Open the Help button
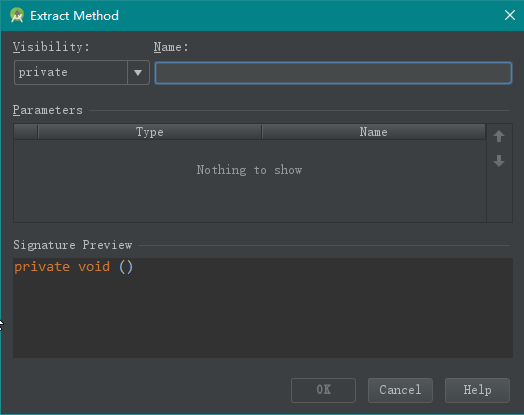 tap(477, 390)
